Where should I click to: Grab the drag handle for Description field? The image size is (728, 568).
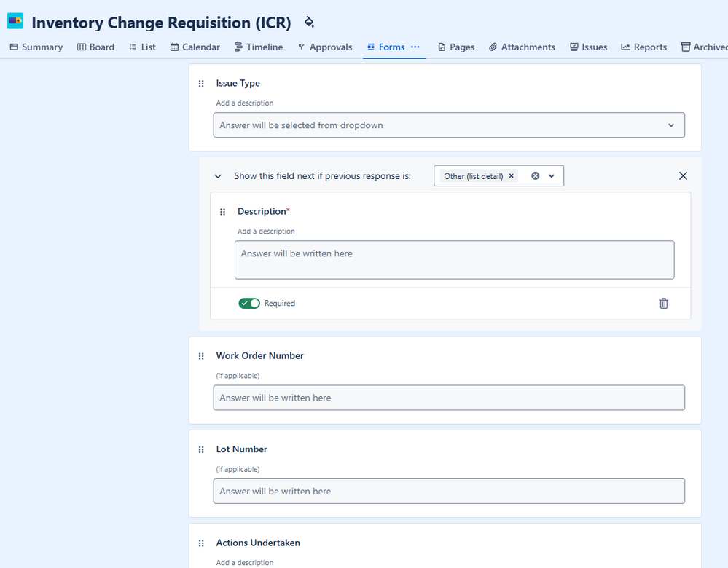click(222, 212)
